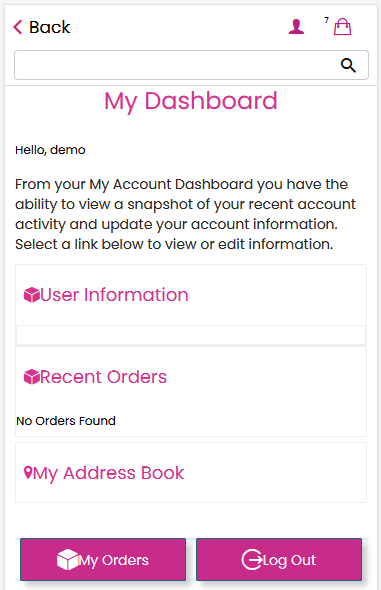Open My Orders with the bottom button
The image size is (381, 590).
coord(103,560)
